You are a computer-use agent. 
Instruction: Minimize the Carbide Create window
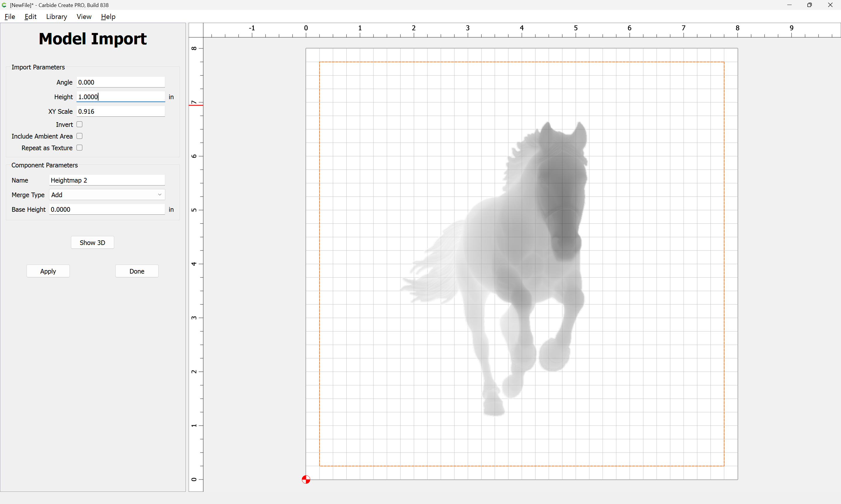[789, 5]
